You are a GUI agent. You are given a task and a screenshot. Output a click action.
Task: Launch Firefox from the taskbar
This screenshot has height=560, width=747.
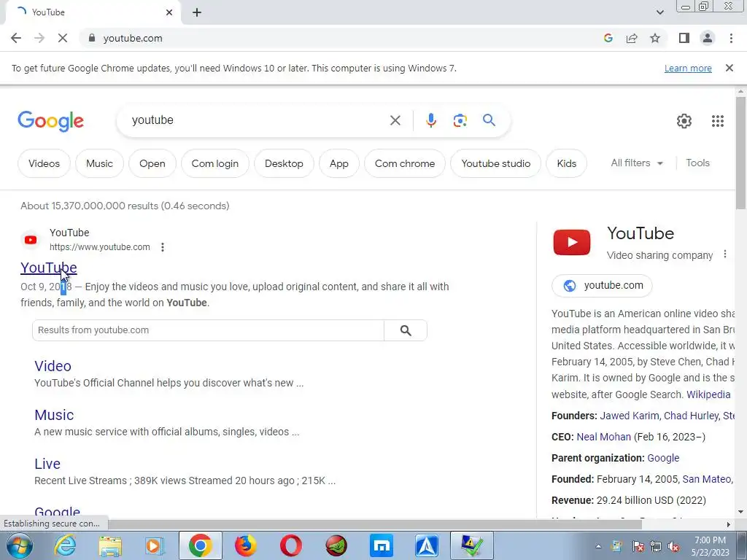(245, 545)
